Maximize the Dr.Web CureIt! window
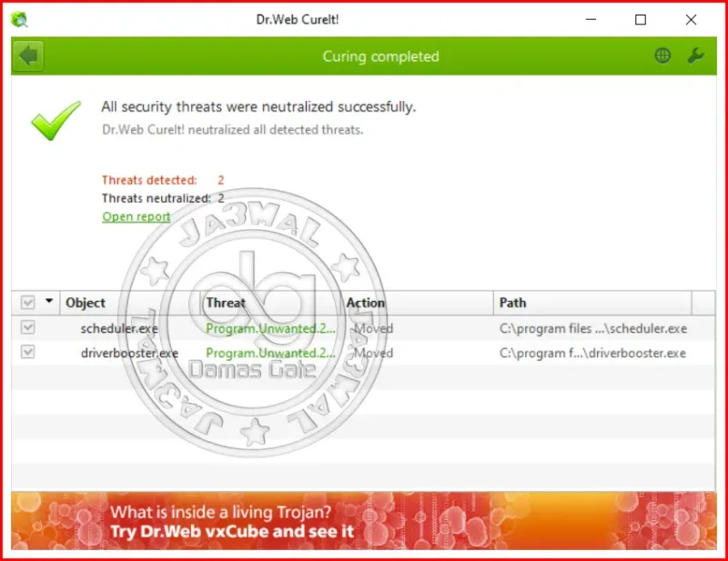The height and width of the screenshot is (561, 728). (x=641, y=19)
